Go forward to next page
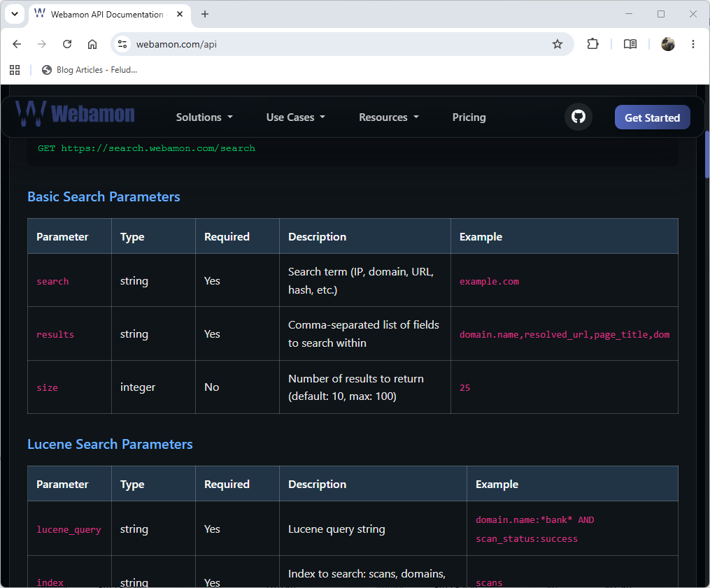This screenshot has width=710, height=588. [42, 44]
